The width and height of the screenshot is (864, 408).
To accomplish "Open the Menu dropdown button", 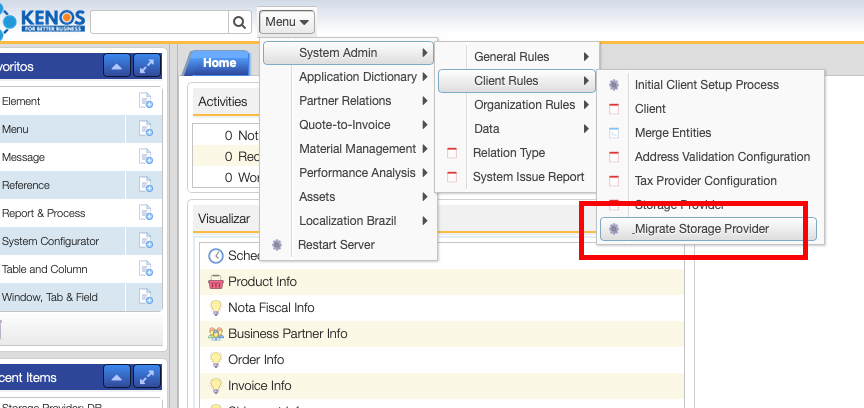I will (287, 21).
